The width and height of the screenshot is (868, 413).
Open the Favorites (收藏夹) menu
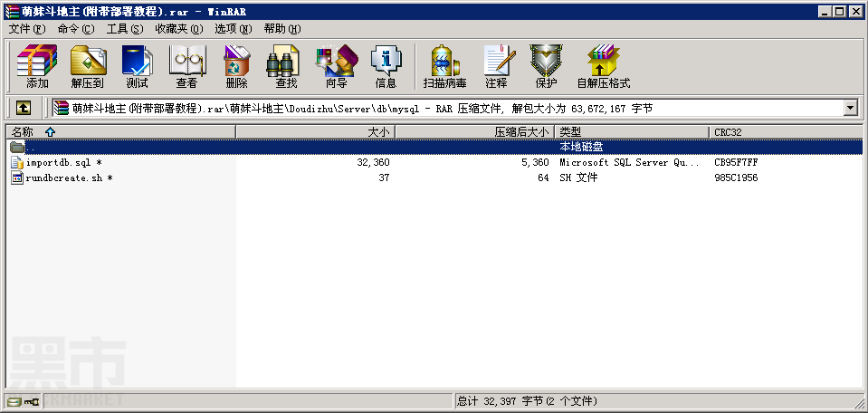(x=179, y=29)
